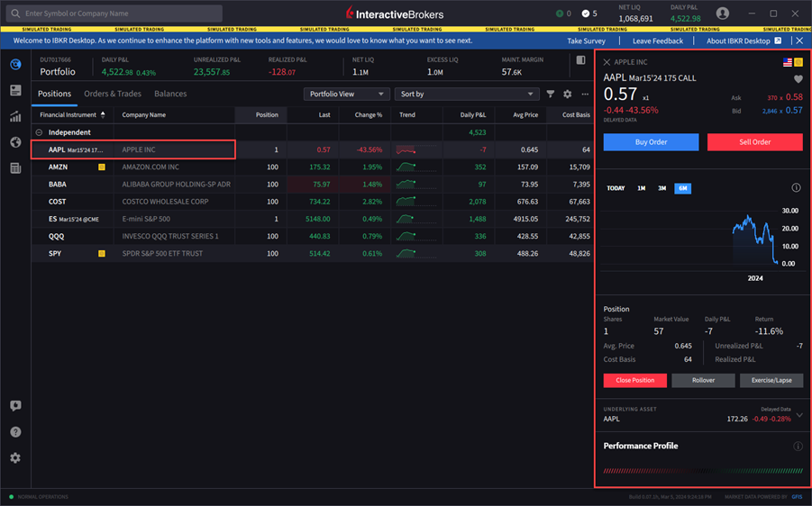
Task: Add AAPL call to favorites heart
Action: (798, 79)
